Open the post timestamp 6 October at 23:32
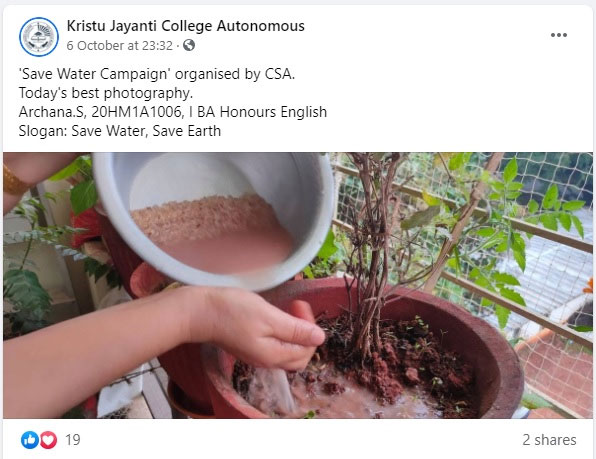596x459 pixels. point(120,46)
